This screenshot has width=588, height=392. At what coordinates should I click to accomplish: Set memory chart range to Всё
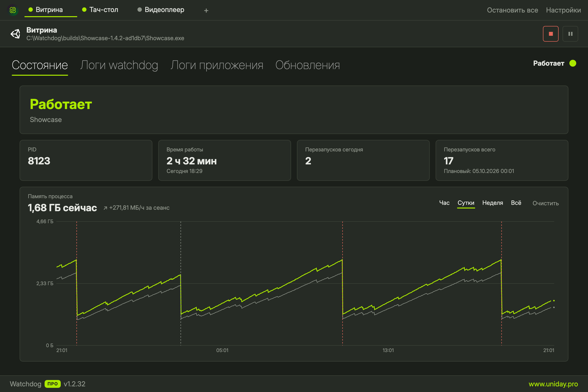516,203
